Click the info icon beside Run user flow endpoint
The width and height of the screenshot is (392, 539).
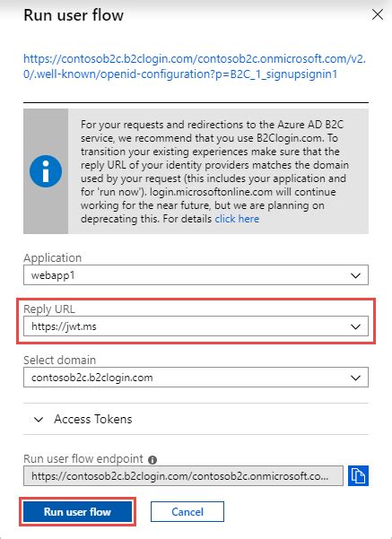tap(152, 460)
